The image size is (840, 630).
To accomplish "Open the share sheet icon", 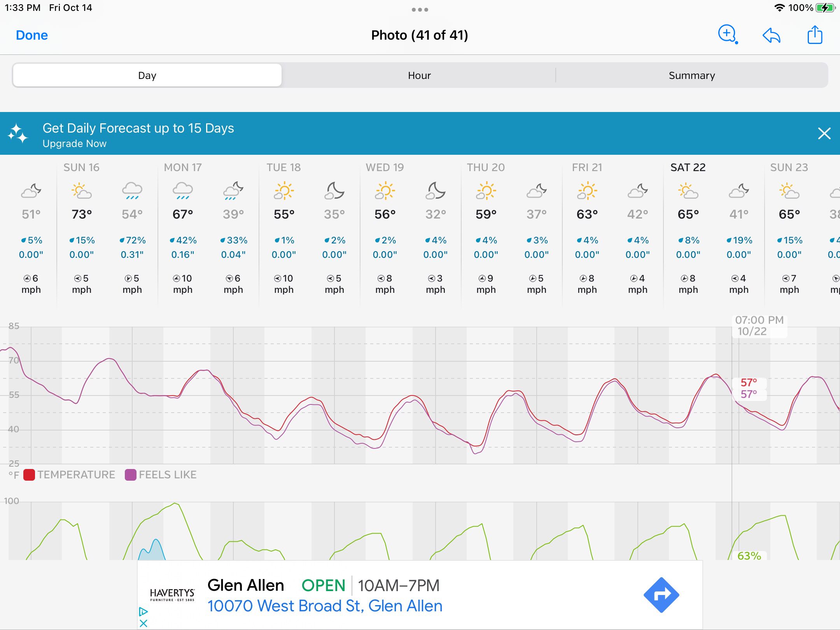I will point(814,35).
